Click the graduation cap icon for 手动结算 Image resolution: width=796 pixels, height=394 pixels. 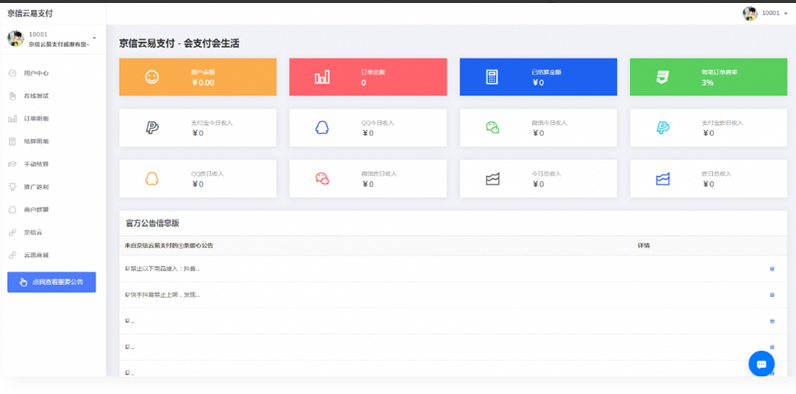[13, 164]
